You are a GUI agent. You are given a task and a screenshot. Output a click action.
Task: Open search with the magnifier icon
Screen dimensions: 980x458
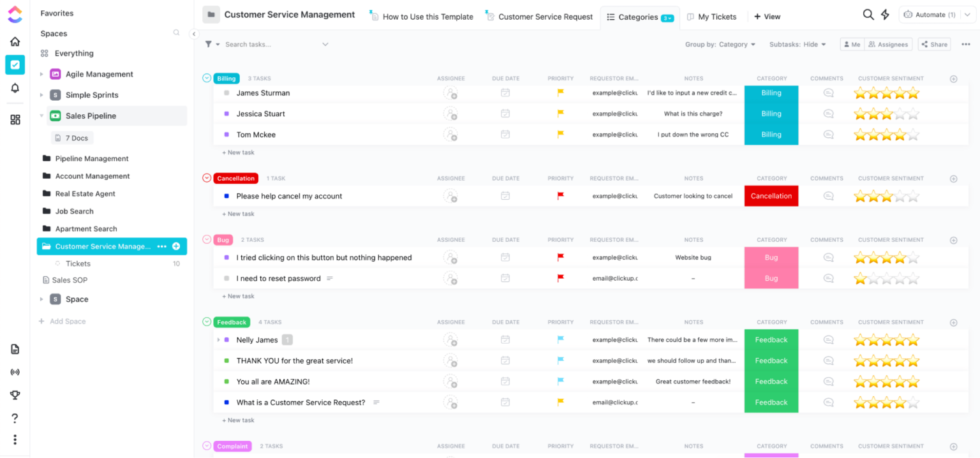868,14
